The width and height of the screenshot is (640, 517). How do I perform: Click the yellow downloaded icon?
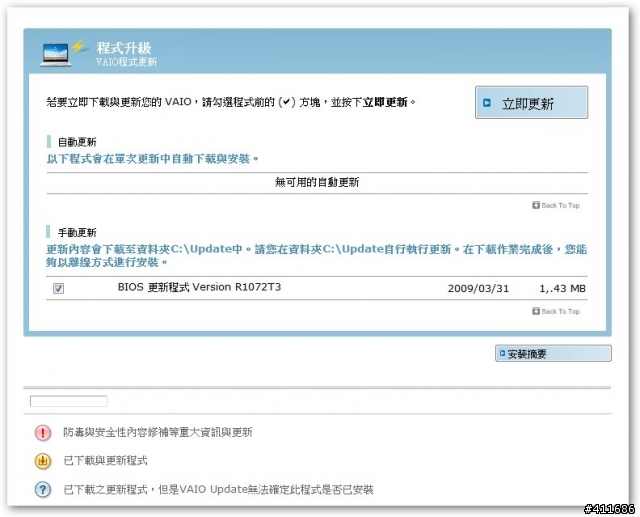coord(43,461)
